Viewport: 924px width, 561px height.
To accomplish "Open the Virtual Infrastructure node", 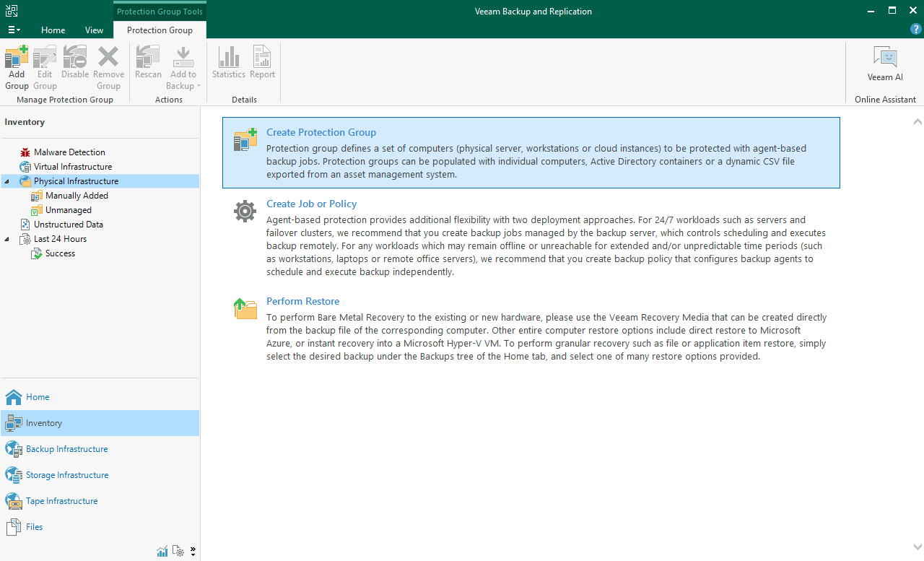I will click(72, 167).
